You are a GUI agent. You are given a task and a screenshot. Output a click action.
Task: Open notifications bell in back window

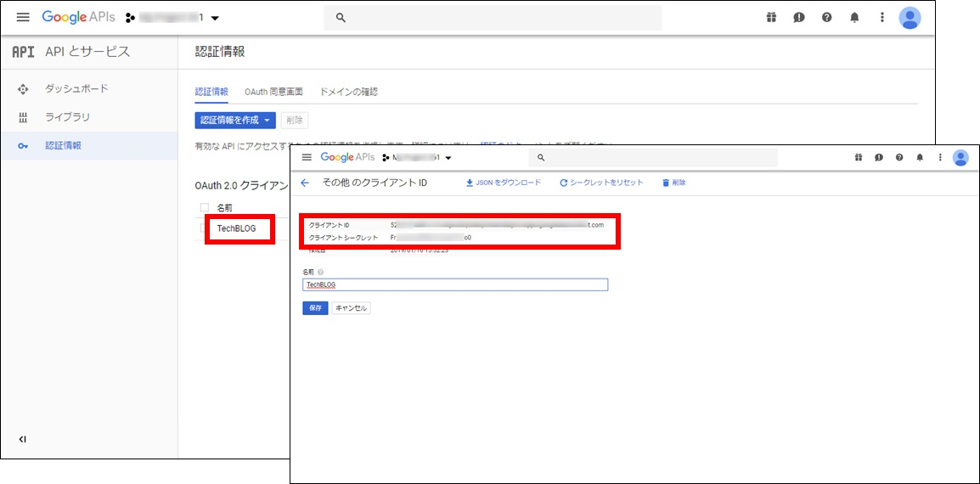(854, 18)
